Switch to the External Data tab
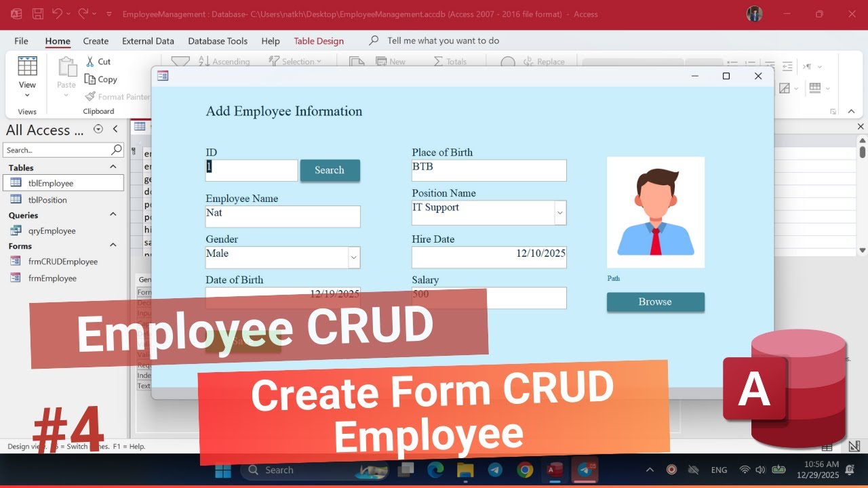This screenshot has height=488, width=868. (x=148, y=41)
